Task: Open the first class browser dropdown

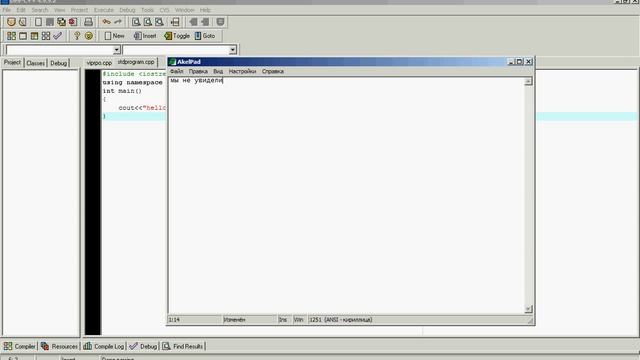Action: click(x=116, y=50)
